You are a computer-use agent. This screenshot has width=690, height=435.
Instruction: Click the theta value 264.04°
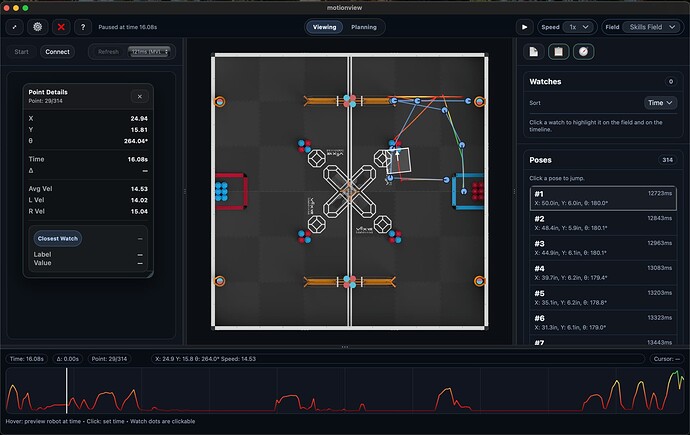click(x=136, y=141)
